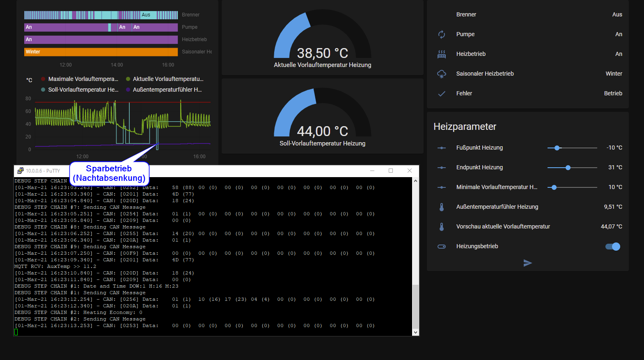Toggle Soll-Vorlauftemperatur legend series
Viewport: 644px width, 360px height.
[x=80, y=90]
